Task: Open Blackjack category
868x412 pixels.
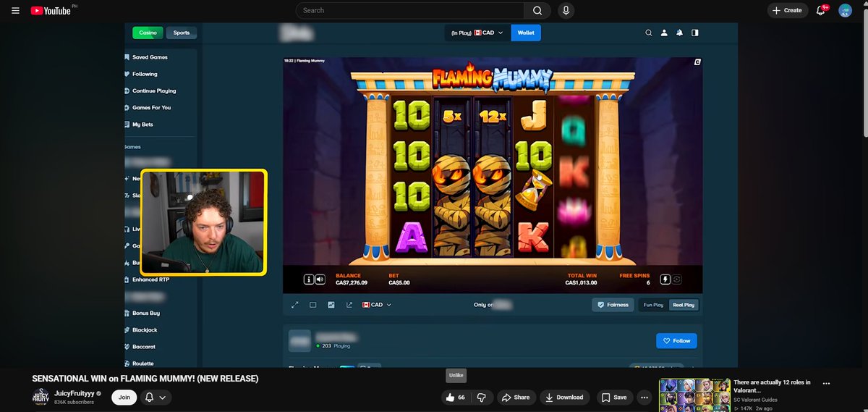Action: (x=145, y=329)
